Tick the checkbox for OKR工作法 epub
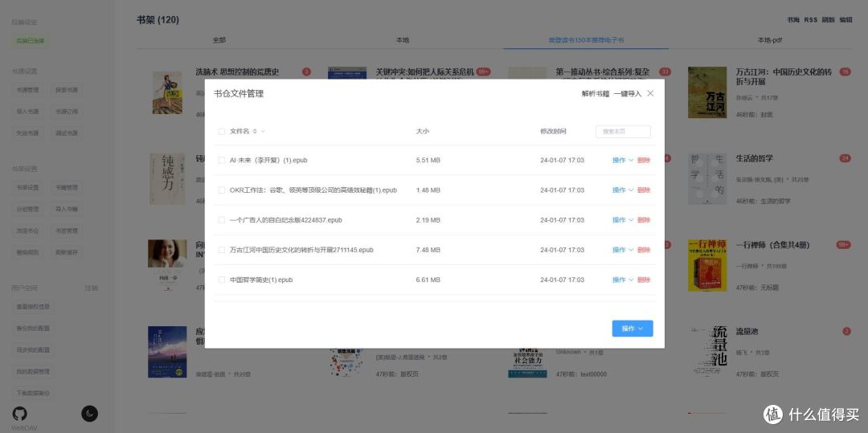This screenshot has width=868, height=433. (x=222, y=190)
